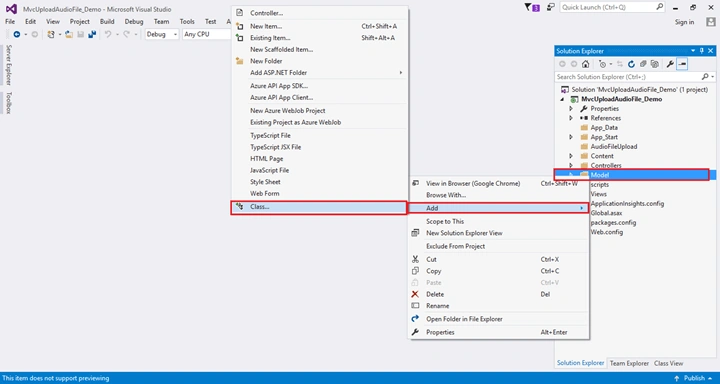Click the Home icon in Solution Explorer
720x384 pixels.
coord(585,64)
